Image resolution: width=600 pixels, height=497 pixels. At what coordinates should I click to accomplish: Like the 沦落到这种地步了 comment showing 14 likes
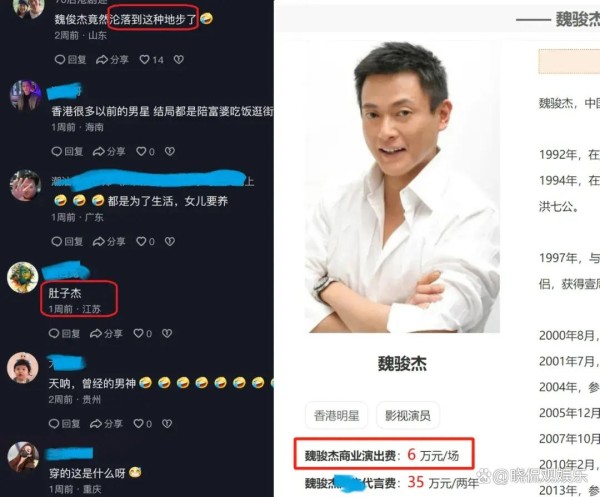151,60
